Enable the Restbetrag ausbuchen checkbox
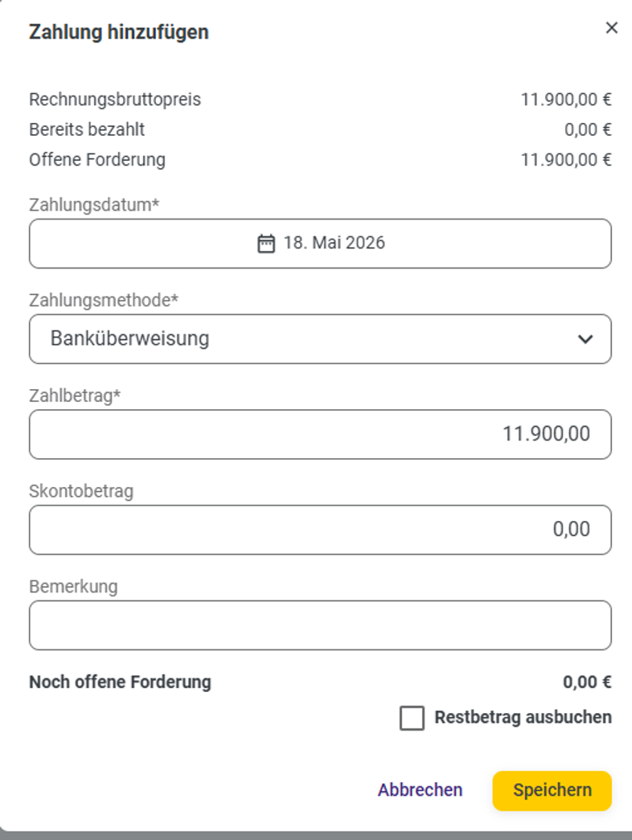Image resolution: width=632 pixels, height=840 pixels. tap(412, 718)
